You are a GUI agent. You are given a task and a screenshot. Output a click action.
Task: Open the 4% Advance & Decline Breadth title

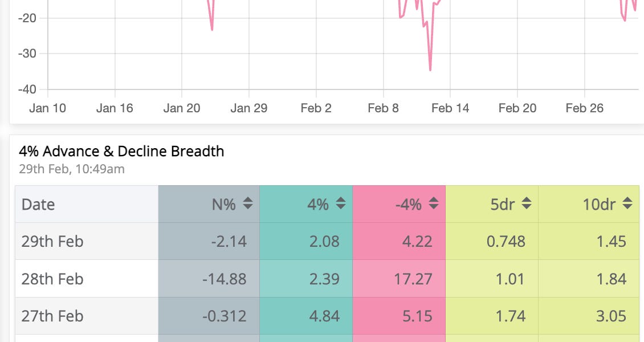121,151
